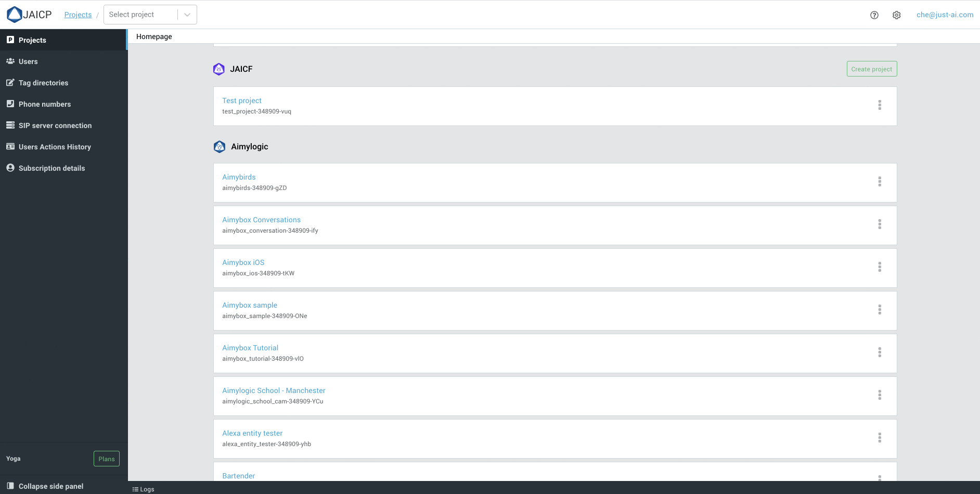
Task: Open the Aimybox sample project link
Action: 250,305
